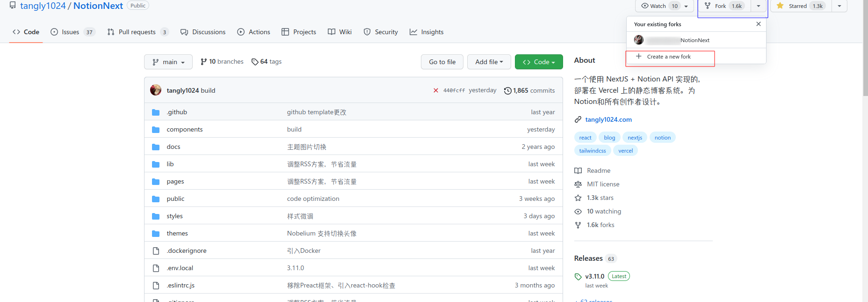This screenshot has height=302, width=868.
Task: Open the .eslintrc.js file
Action: (181, 285)
